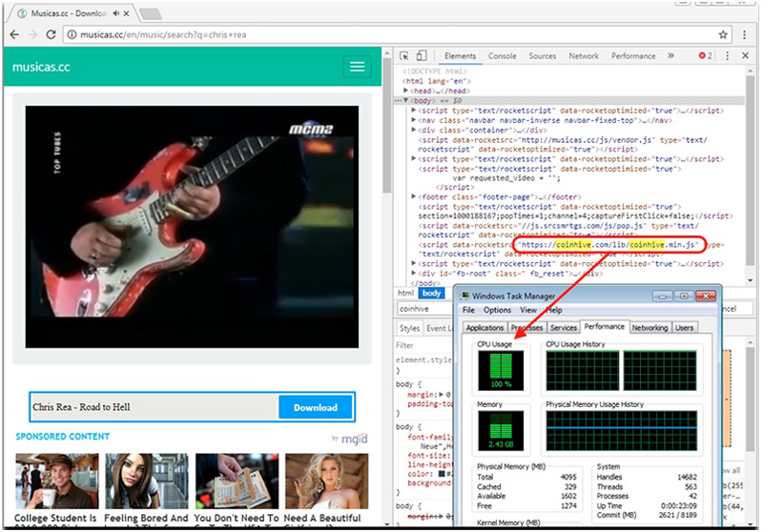Open the Options menu in Task Manager

[497, 310]
